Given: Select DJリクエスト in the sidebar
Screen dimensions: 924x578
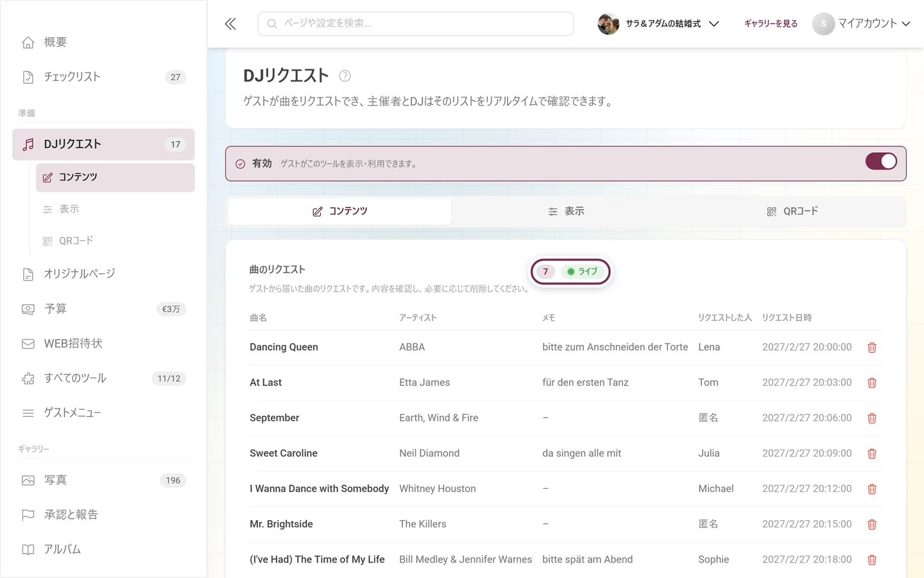Looking at the screenshot, I should click(x=103, y=144).
